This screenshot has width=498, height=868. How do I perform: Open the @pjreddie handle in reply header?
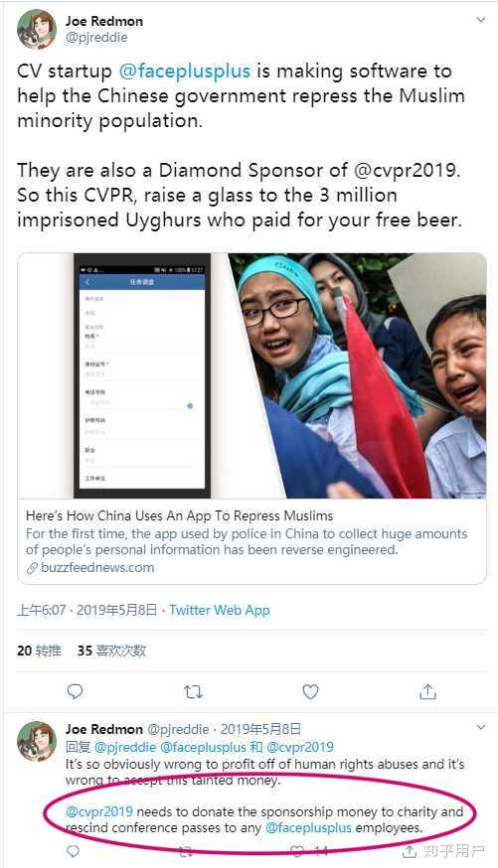click(178, 729)
